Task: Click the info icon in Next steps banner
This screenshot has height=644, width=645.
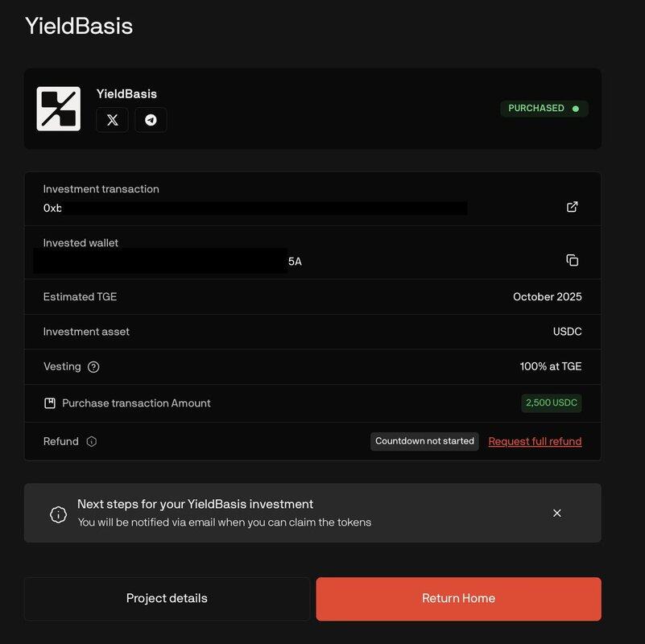Action: (x=58, y=514)
